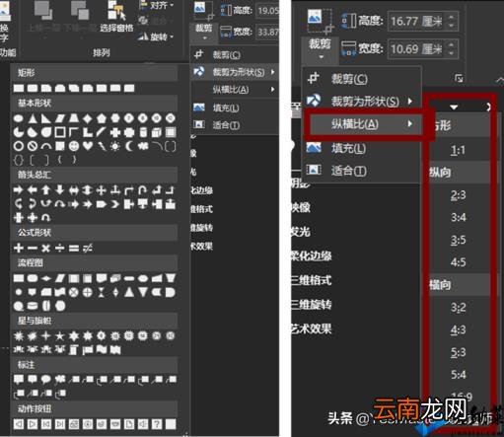The image size is (504, 437).
Task: Step the 16.77 厘米 height value up
Action: click(x=452, y=17)
